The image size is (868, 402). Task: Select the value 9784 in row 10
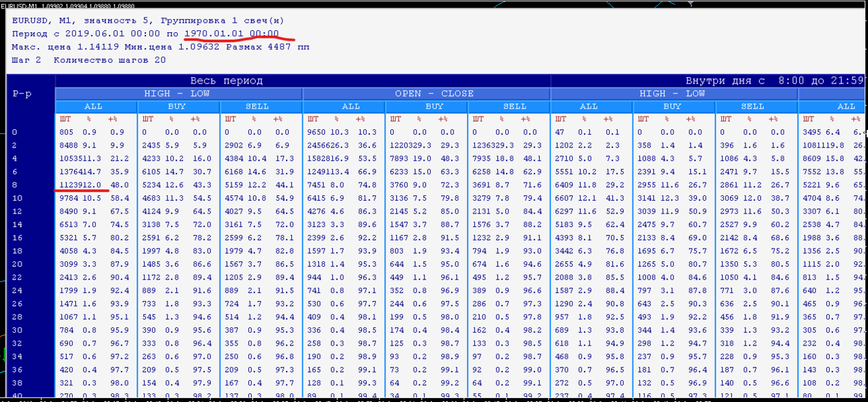[x=69, y=199]
